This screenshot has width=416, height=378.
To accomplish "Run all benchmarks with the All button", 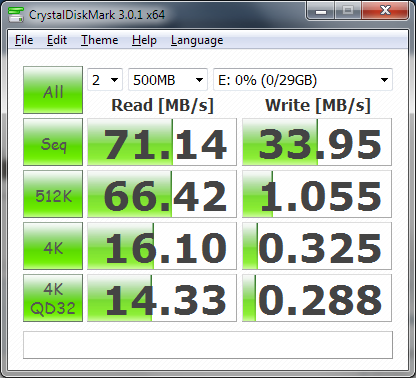I will [53, 90].
